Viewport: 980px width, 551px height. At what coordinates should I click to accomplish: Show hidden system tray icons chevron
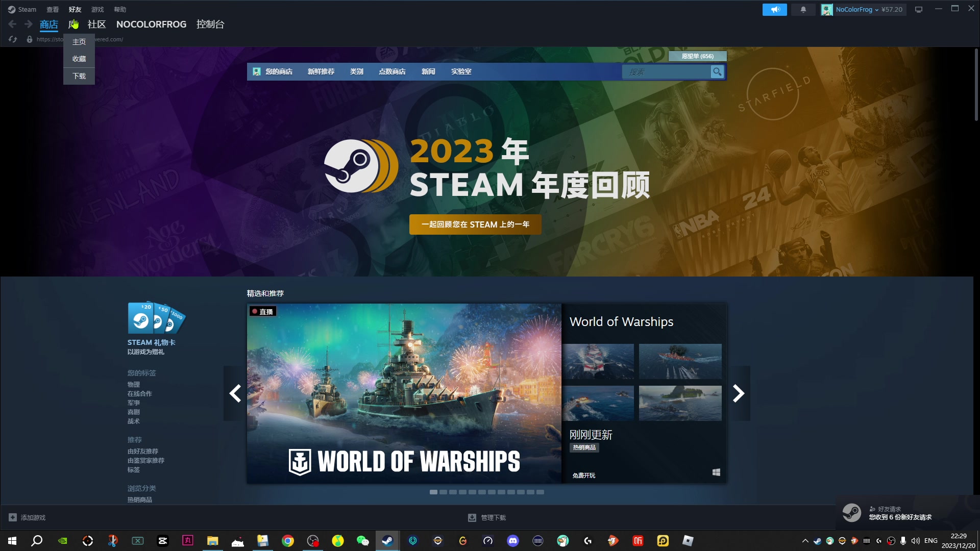click(805, 541)
